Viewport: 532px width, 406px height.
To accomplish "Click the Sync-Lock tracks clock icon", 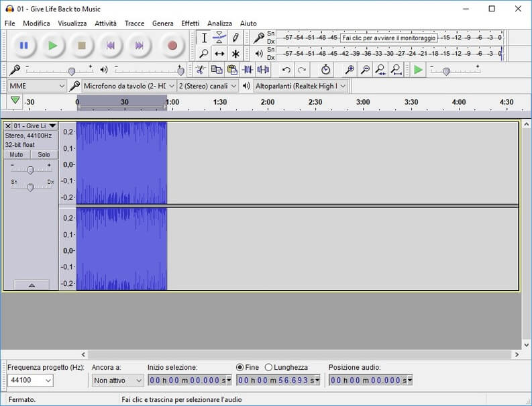I will coord(326,70).
